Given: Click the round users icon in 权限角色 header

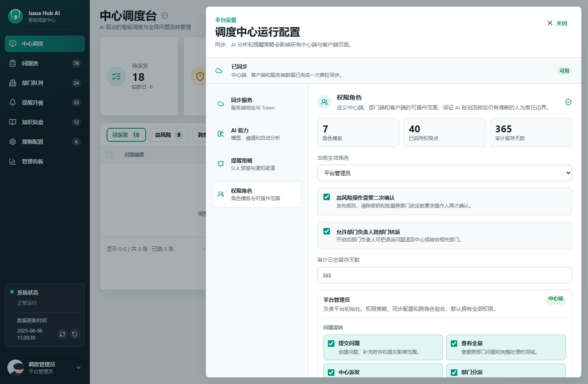Looking at the screenshot, I should (324, 102).
